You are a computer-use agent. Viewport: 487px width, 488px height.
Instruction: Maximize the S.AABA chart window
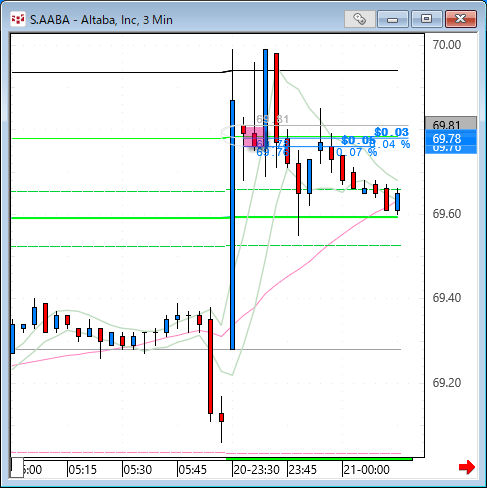coord(426,19)
